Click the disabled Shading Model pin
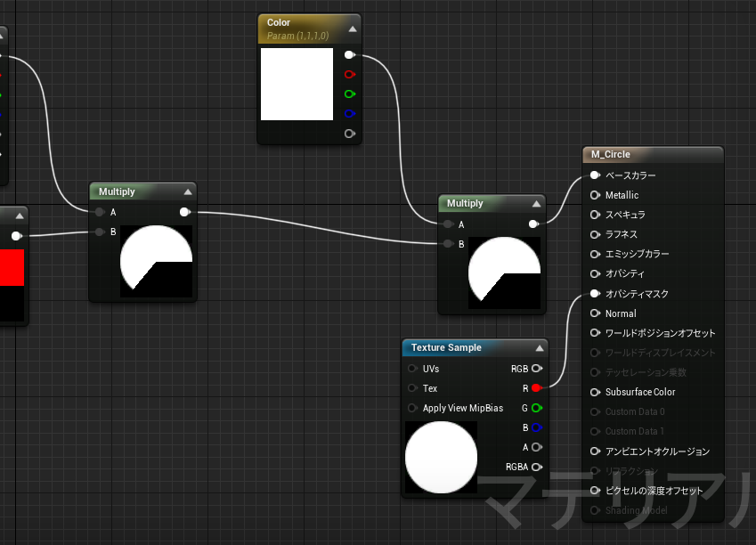The width and height of the screenshot is (756, 545). point(595,510)
